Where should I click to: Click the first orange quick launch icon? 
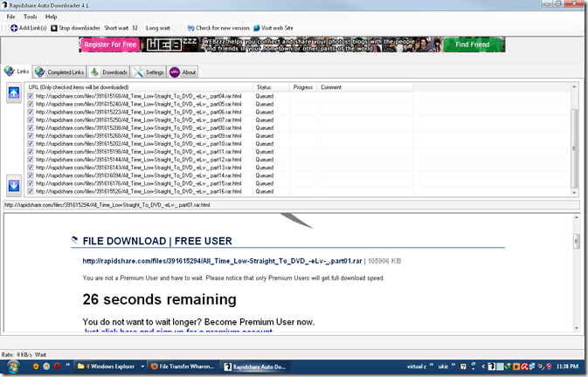coord(36,367)
